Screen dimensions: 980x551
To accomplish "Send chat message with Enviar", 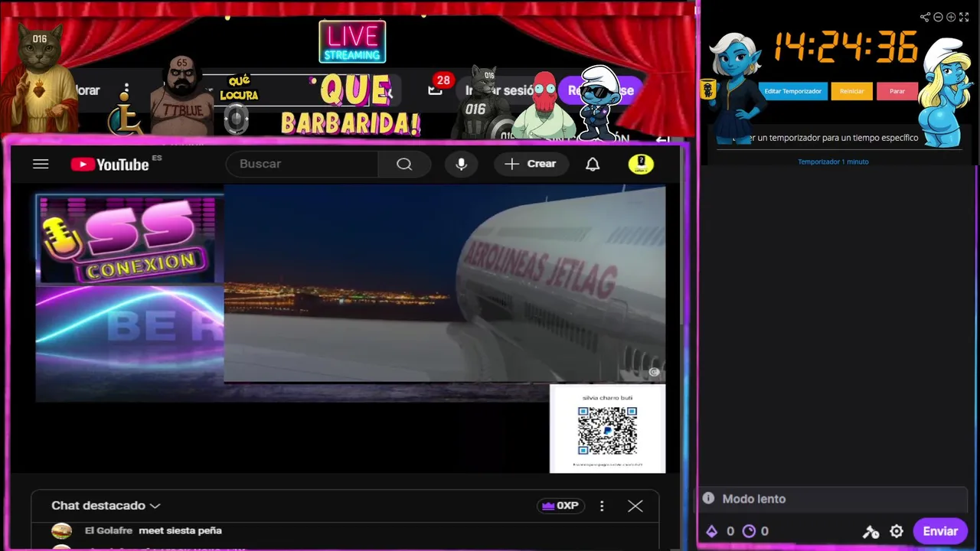I will (x=940, y=531).
